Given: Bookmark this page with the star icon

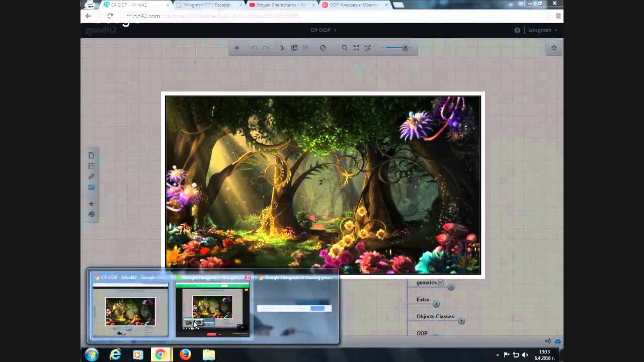Looking at the screenshot, I should pos(547,16).
